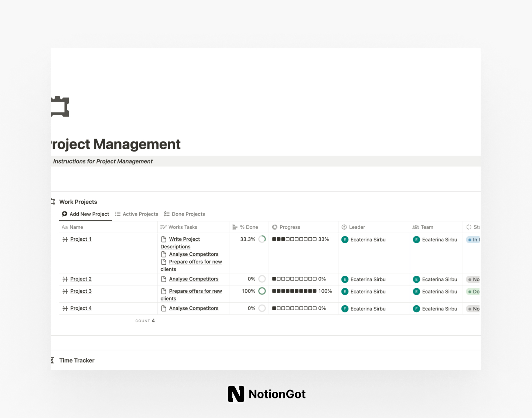The width and height of the screenshot is (532, 418).
Task: Click the hourglass icon beside Time Tracker
Action: pos(52,360)
